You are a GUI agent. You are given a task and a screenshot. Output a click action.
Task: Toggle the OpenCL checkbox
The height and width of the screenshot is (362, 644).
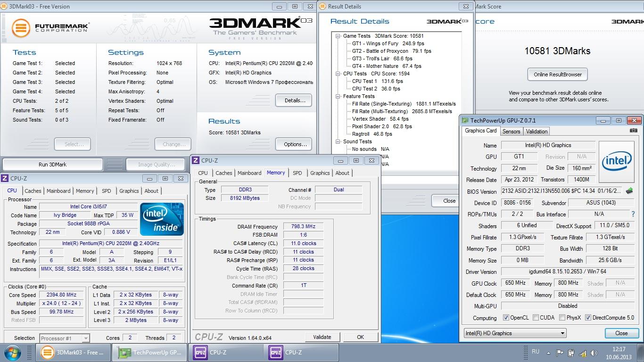506,318
